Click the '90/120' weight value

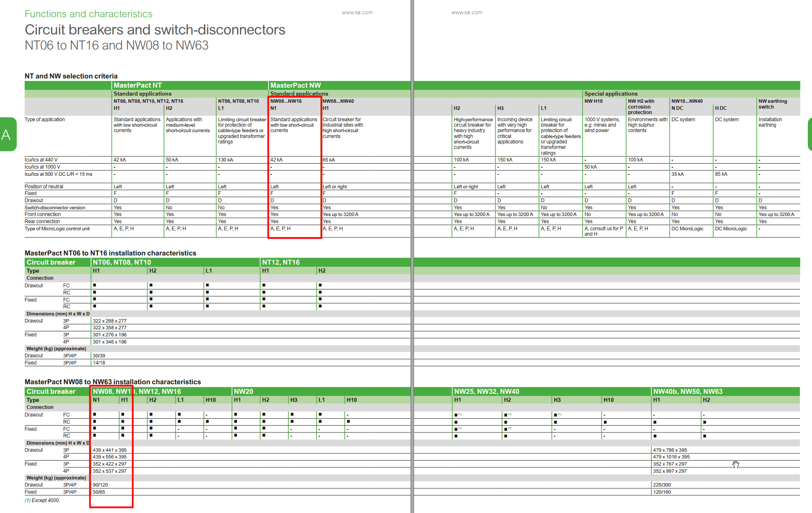[x=100, y=485]
